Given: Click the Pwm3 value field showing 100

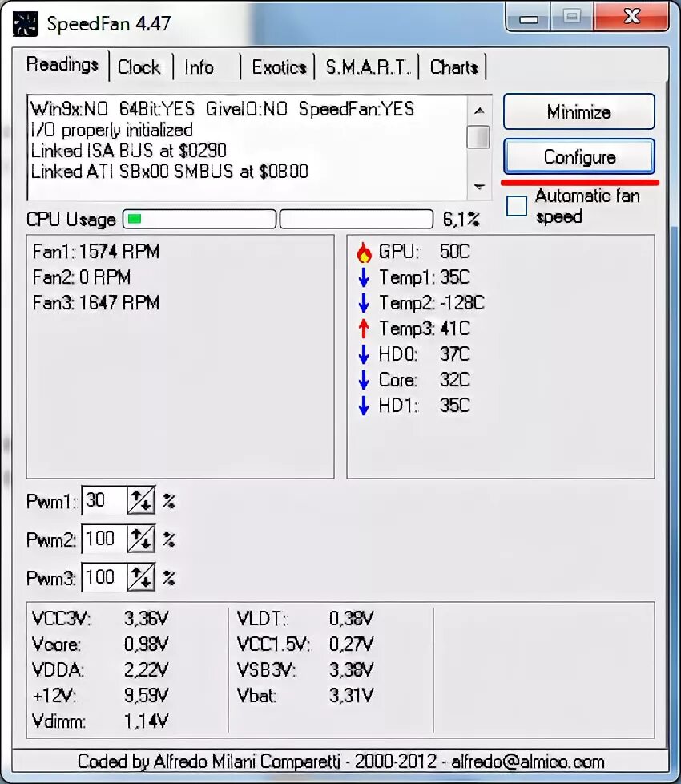Looking at the screenshot, I should pos(104,577).
